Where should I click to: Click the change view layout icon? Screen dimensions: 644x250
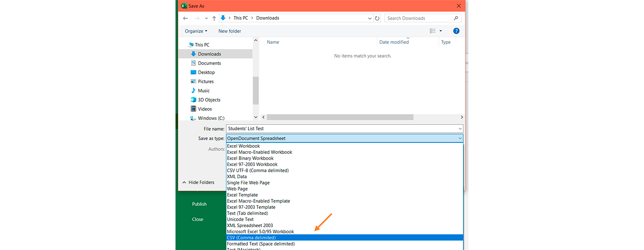[x=432, y=31]
